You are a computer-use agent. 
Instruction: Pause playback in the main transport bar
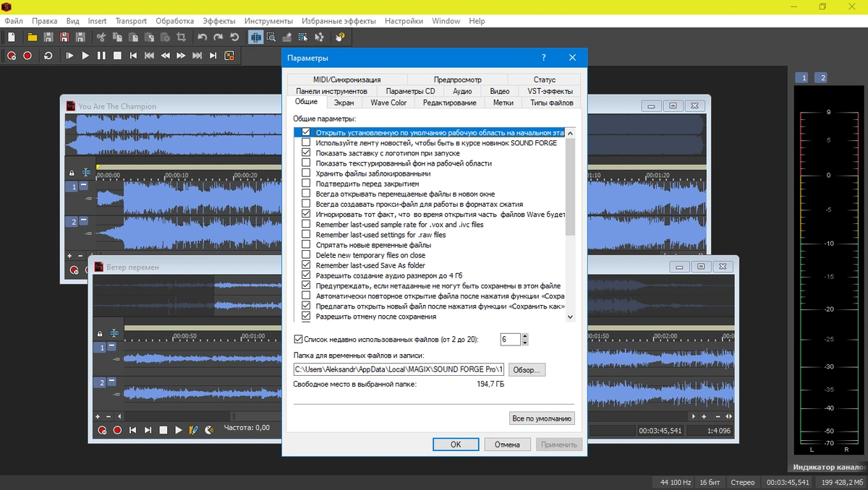[101, 56]
